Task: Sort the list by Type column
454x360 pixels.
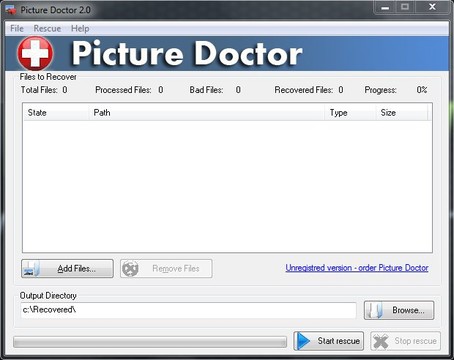Action: [x=350, y=113]
